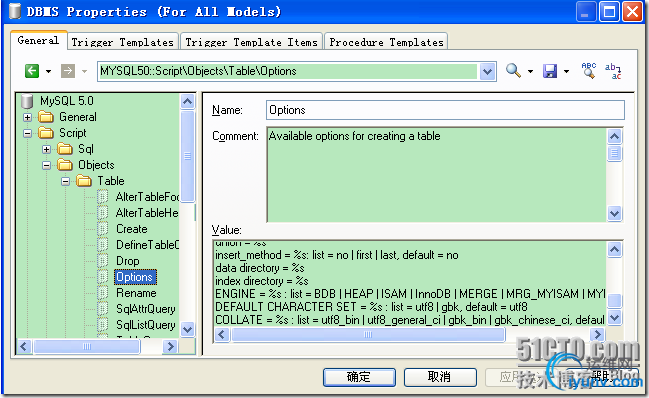The width and height of the screenshot is (649, 398).
Task: Select the General tab
Action: pyautogui.click(x=38, y=40)
